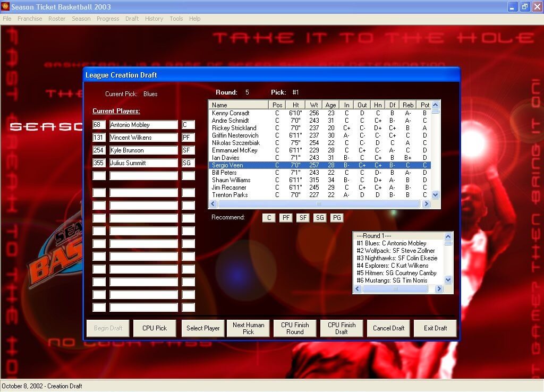
Task: Click the CPU Finish Draft button
Action: (x=342, y=328)
